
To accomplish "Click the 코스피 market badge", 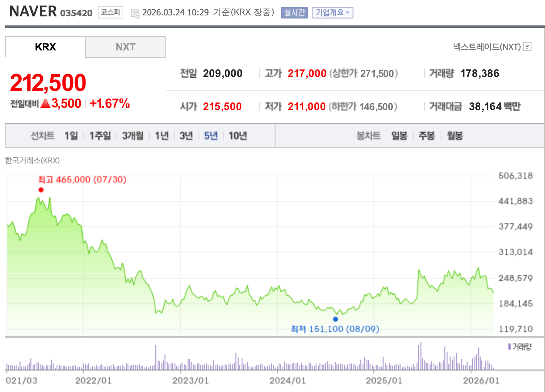I will pos(110,12).
